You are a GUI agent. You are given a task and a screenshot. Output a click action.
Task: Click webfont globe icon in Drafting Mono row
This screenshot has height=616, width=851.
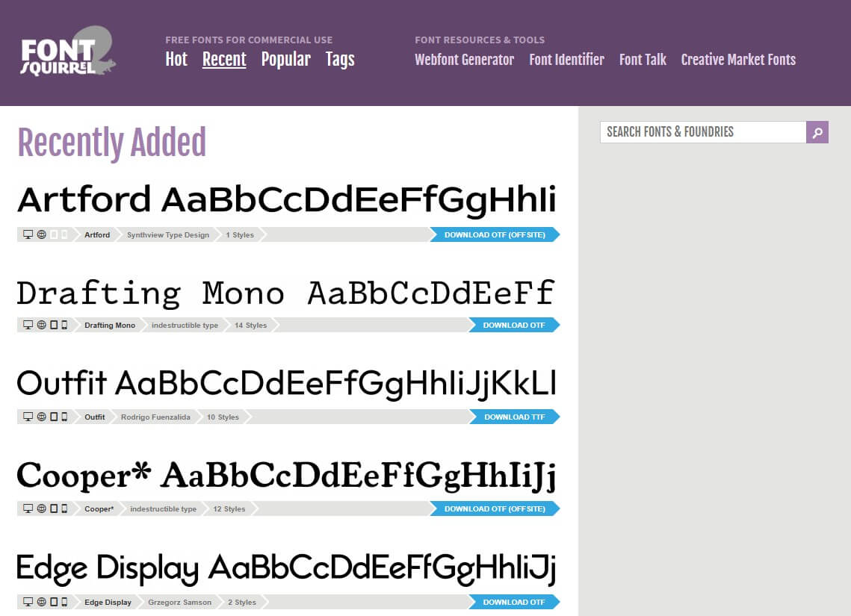[41, 325]
